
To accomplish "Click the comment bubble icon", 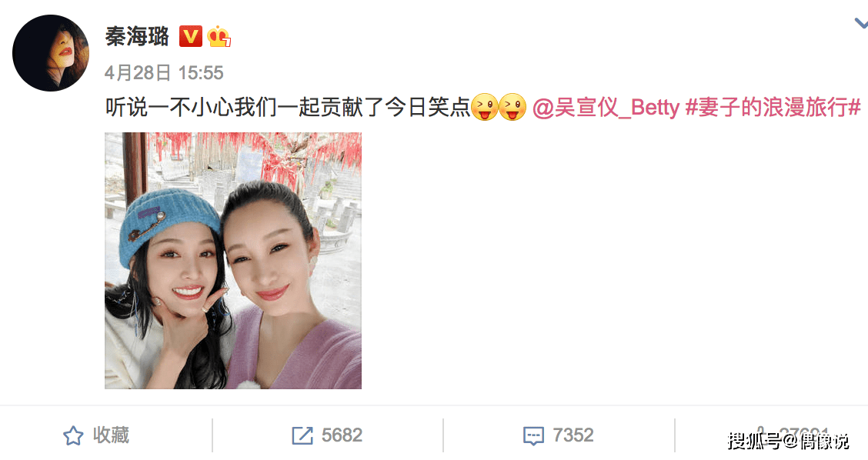I will [533, 435].
